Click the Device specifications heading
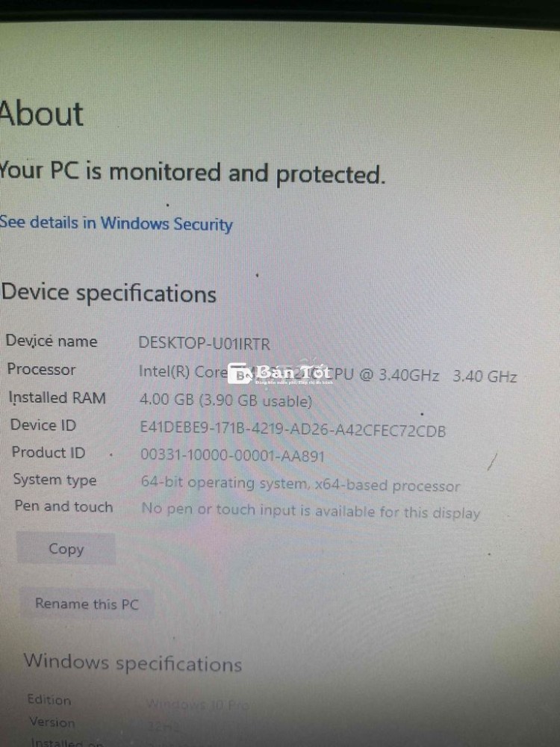560x747 pixels. tap(108, 293)
